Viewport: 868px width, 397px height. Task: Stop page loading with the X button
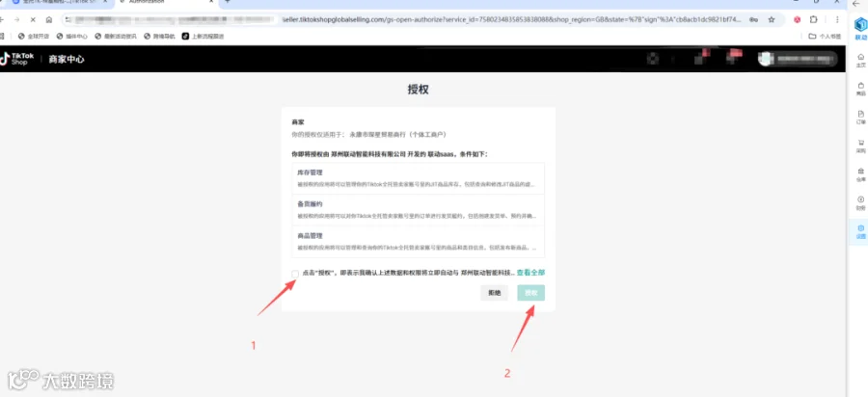point(33,19)
